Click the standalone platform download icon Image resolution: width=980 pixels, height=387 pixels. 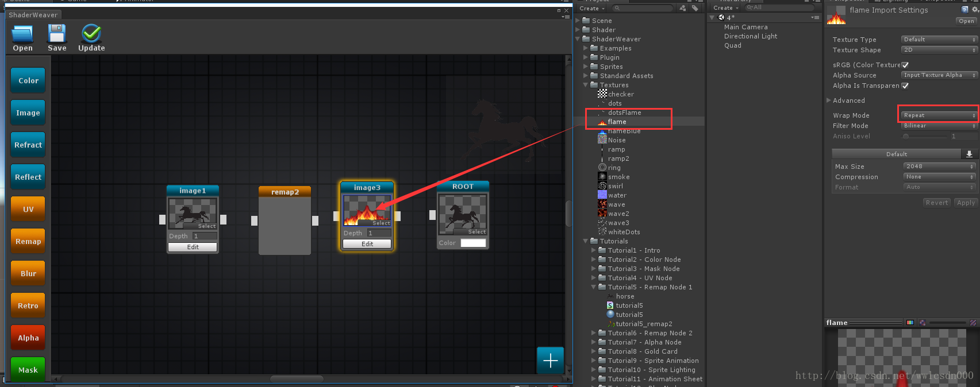click(969, 154)
